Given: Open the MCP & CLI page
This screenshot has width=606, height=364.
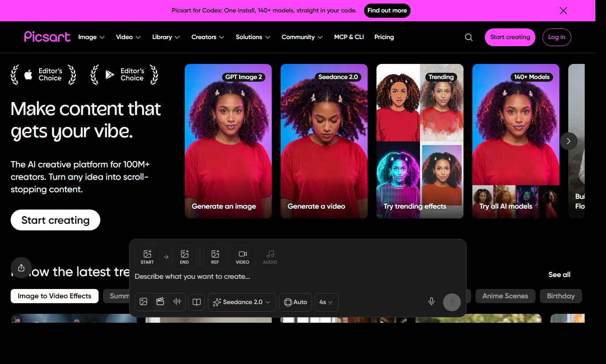Looking at the screenshot, I should [x=349, y=37].
